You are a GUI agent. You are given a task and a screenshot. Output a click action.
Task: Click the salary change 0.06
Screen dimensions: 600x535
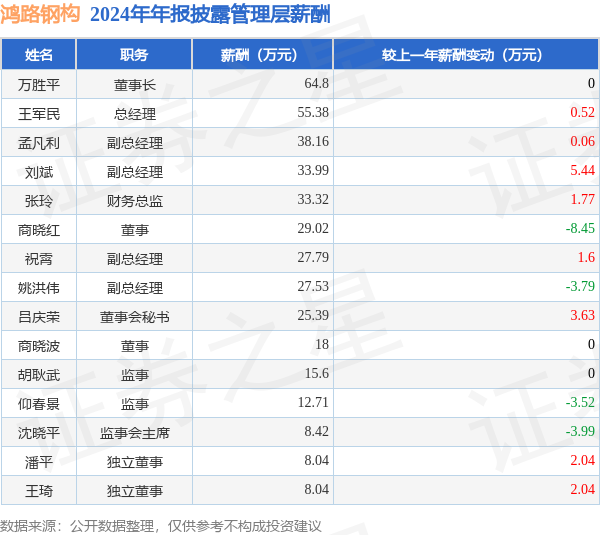tap(582, 142)
